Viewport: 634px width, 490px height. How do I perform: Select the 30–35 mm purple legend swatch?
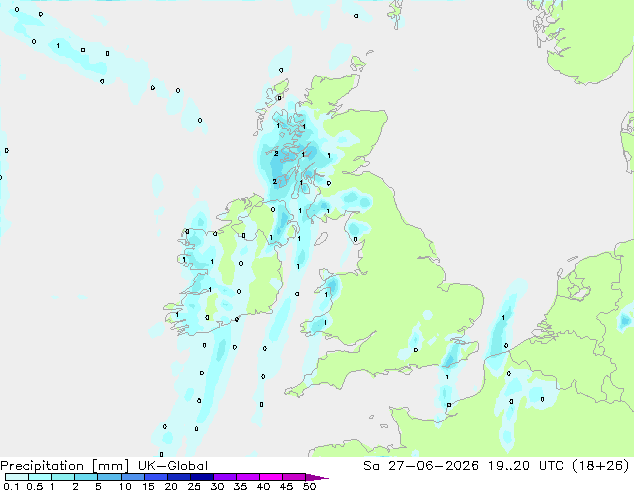[224, 477]
